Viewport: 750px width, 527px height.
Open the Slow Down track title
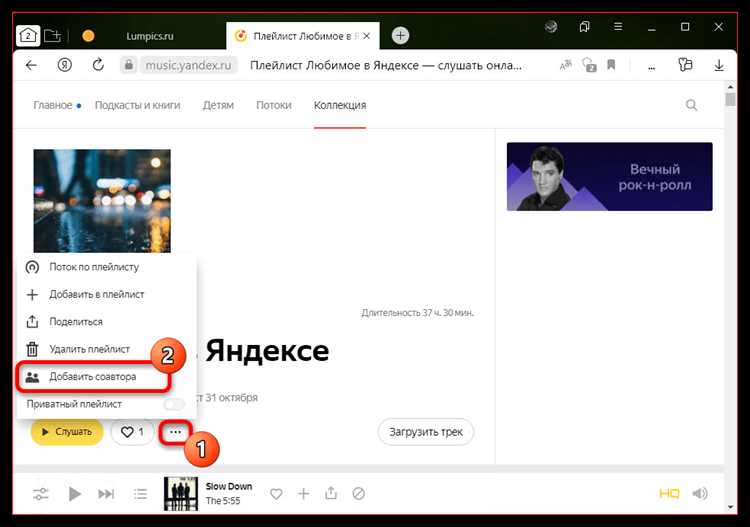(x=229, y=486)
